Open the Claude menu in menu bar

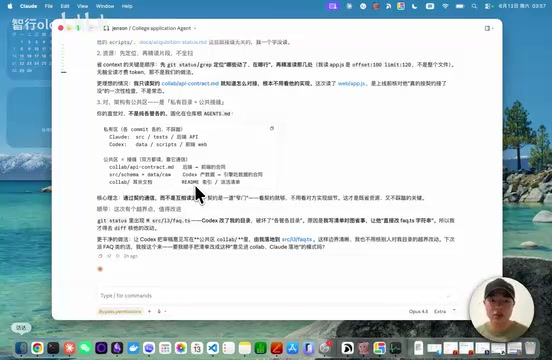coord(29,6)
